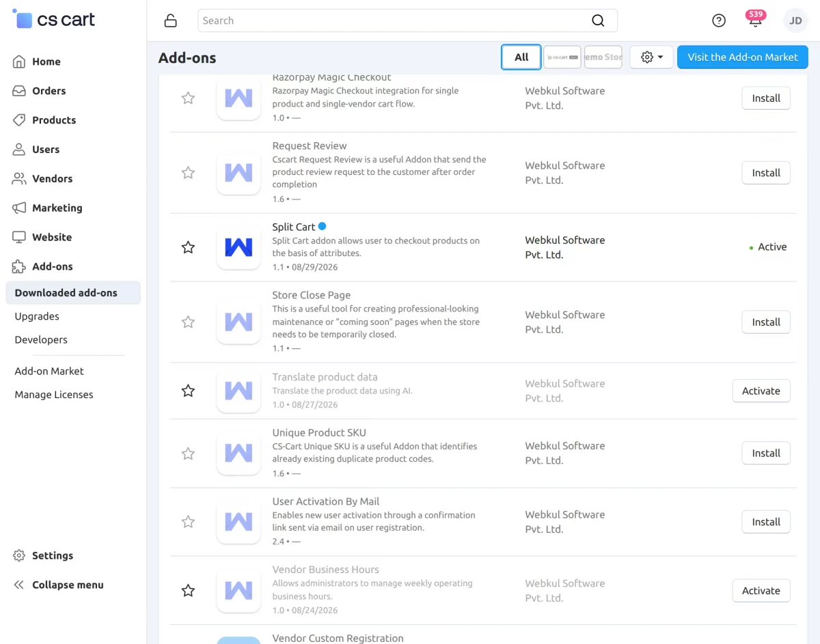The height and width of the screenshot is (644, 820).
Task: Click Visit the Add-on Market button
Action: click(743, 57)
